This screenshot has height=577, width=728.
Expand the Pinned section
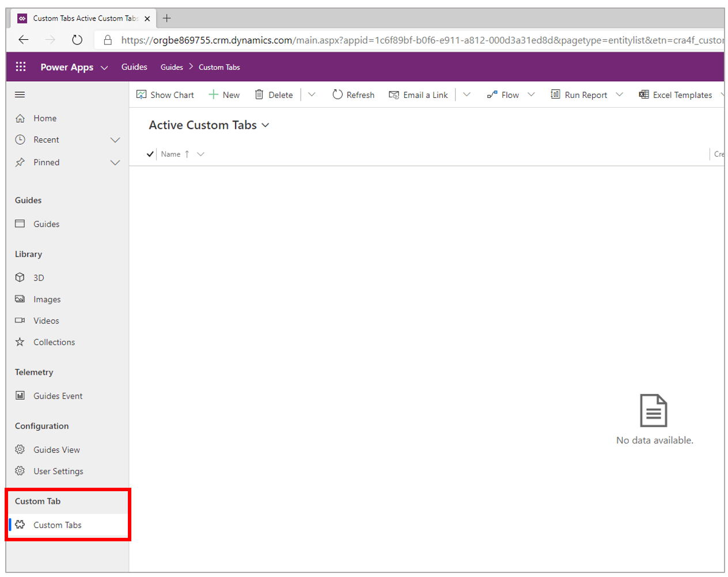(x=115, y=162)
